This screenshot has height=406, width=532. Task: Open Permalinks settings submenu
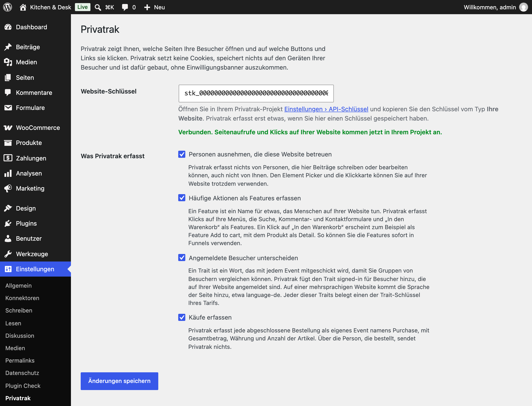pyautogui.click(x=20, y=361)
